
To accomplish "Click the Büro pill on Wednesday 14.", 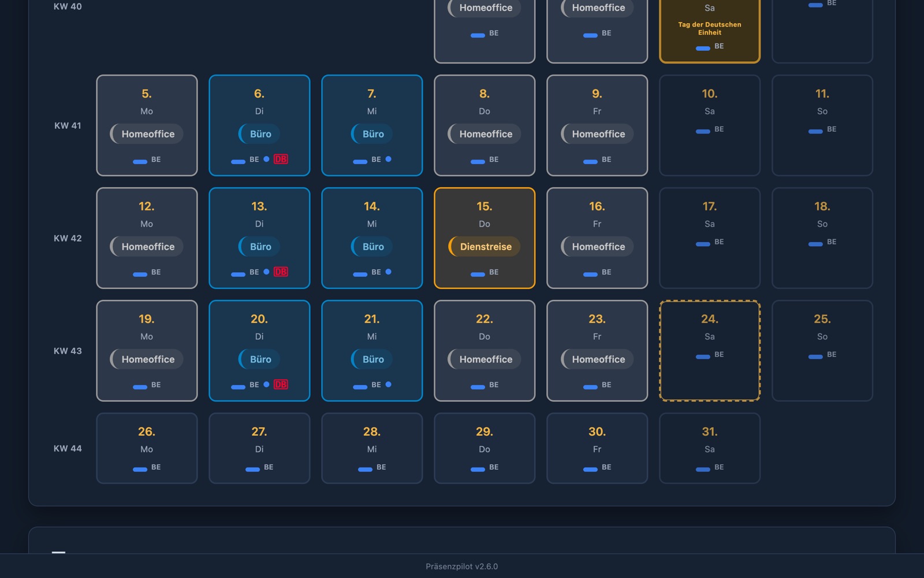I will [372, 247].
